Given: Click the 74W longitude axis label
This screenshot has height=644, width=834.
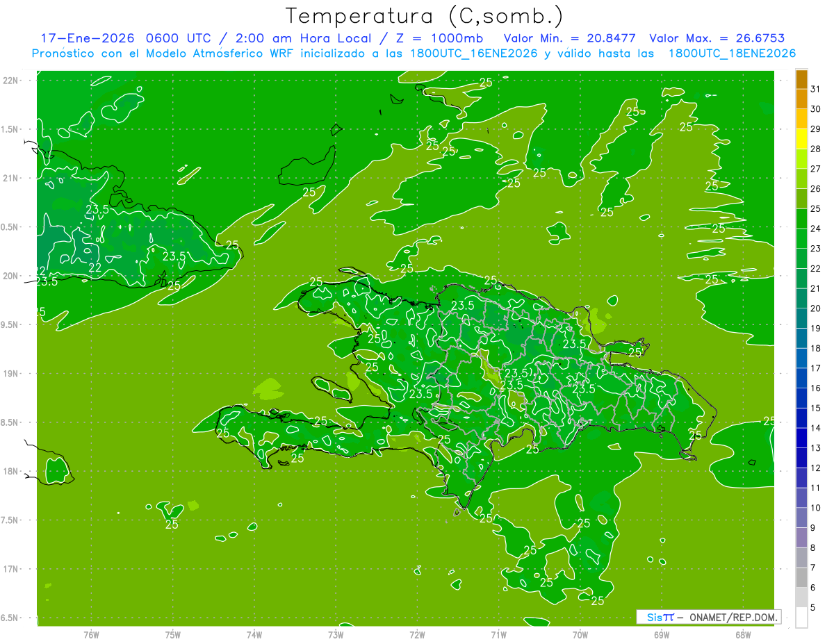Looking at the screenshot, I should 254,634.
